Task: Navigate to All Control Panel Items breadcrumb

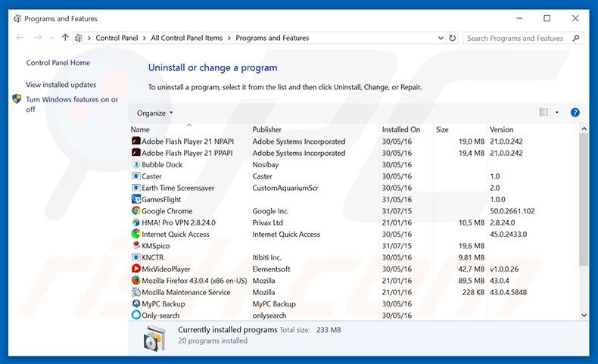Action: point(186,38)
